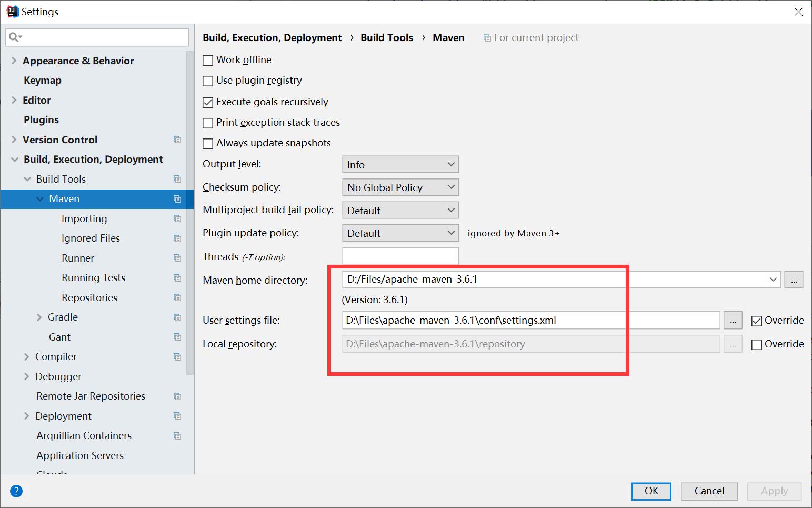Click OK to confirm settings
Screen dimensions: 812x508
pos(651,491)
